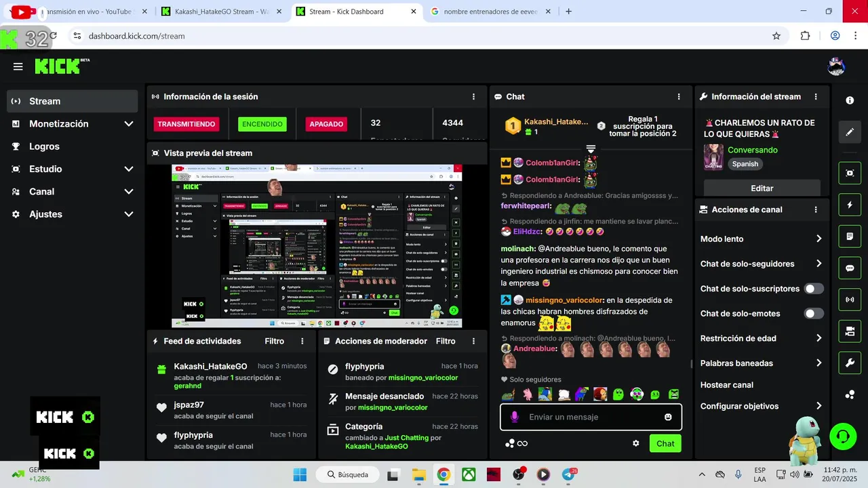Open the browser extensions puzzle icon
Screen dimensions: 868x488
coord(805,36)
